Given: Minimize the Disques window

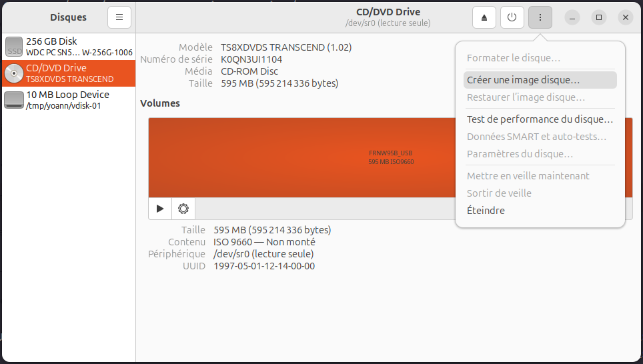Looking at the screenshot, I should pyautogui.click(x=572, y=17).
